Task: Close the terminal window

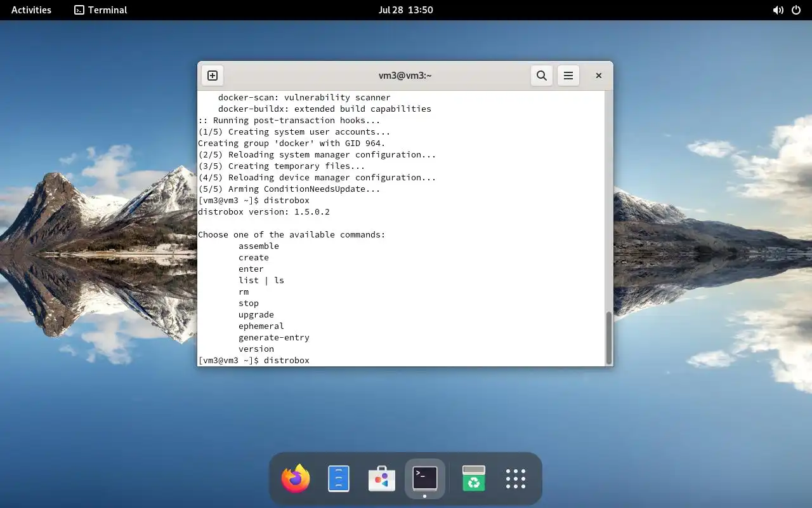Action: [x=598, y=76]
